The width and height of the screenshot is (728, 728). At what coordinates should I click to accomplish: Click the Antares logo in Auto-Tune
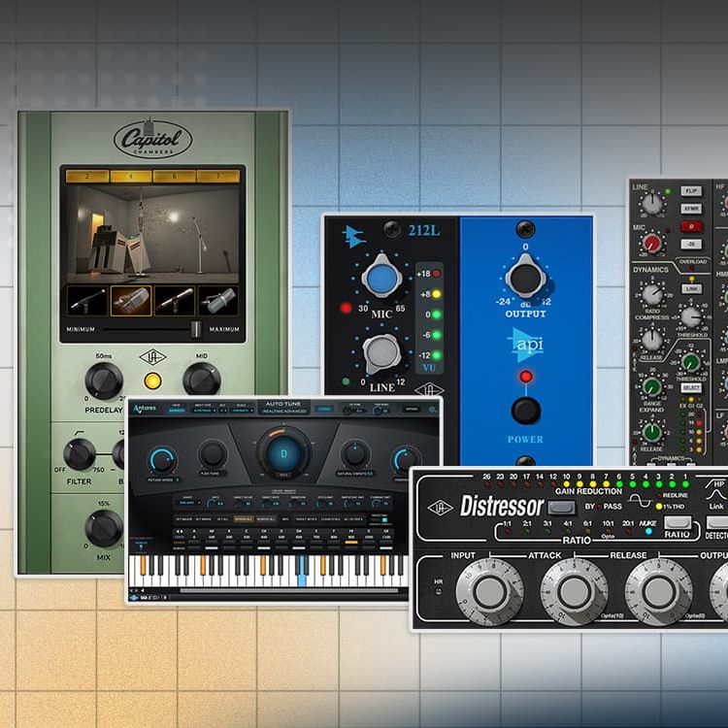145,409
